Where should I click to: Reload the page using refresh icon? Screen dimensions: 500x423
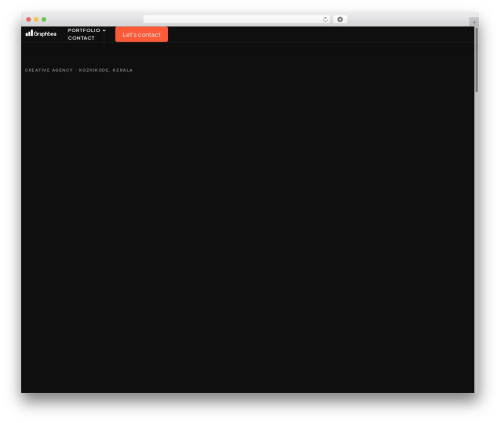(x=325, y=19)
